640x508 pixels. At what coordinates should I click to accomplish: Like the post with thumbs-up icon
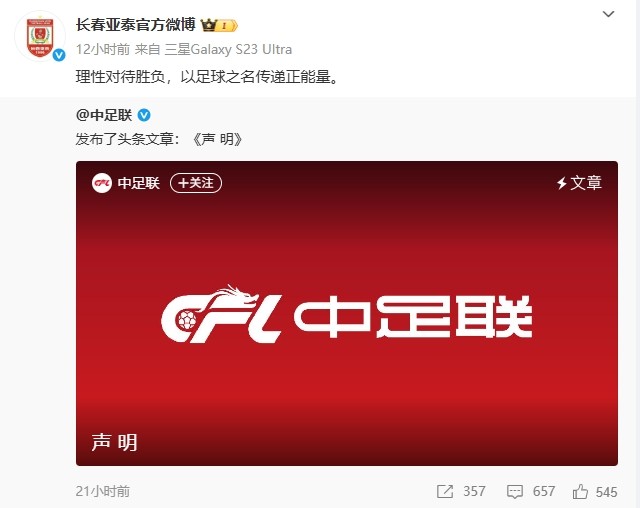click(x=580, y=491)
